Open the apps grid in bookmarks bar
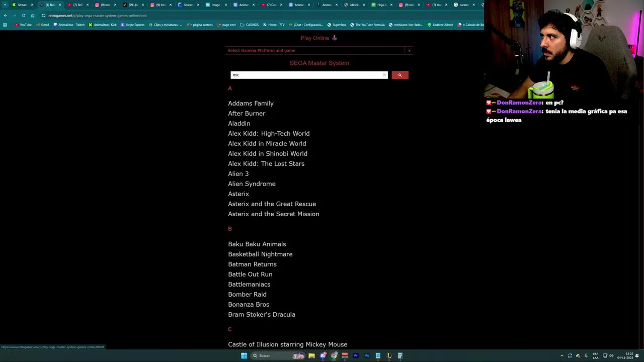Image resolution: width=644 pixels, height=362 pixels. (x=5, y=25)
